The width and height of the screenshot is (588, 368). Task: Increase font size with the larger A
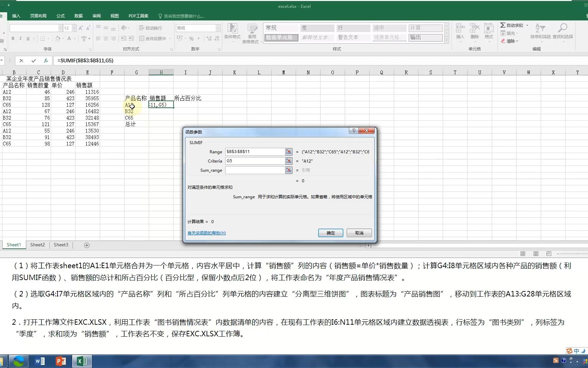pyautogui.click(x=81, y=28)
